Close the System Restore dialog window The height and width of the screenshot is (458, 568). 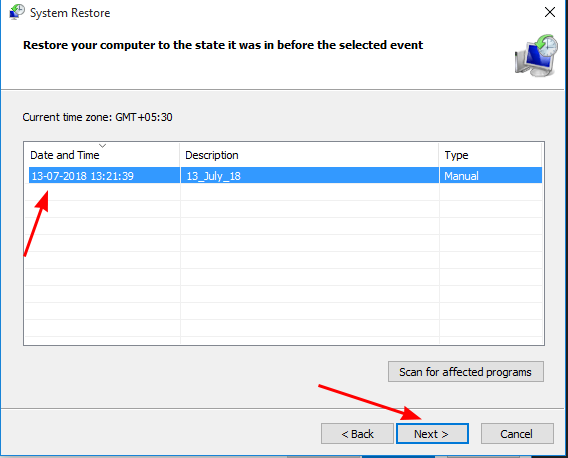(550, 12)
